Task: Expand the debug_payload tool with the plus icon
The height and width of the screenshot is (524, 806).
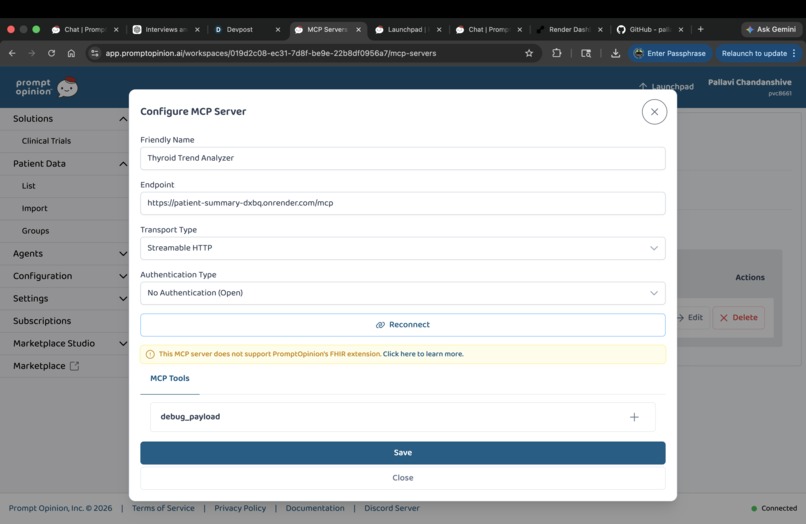Action: pos(634,417)
